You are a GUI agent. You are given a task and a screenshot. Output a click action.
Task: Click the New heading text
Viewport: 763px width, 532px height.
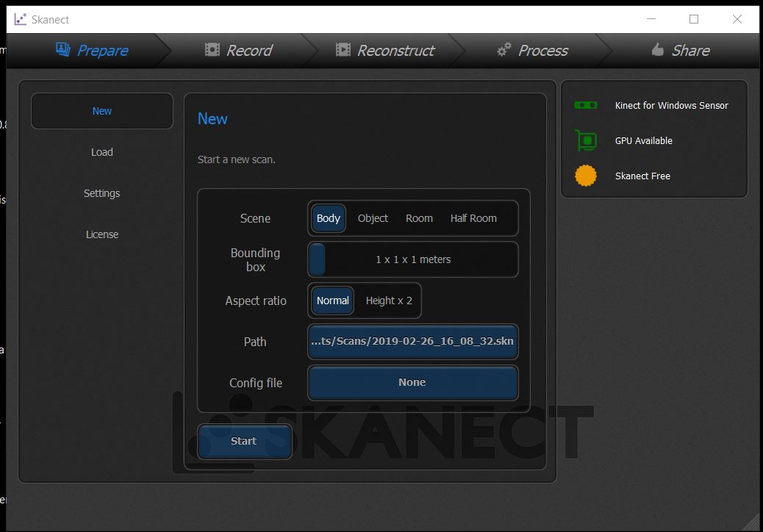[x=212, y=118]
